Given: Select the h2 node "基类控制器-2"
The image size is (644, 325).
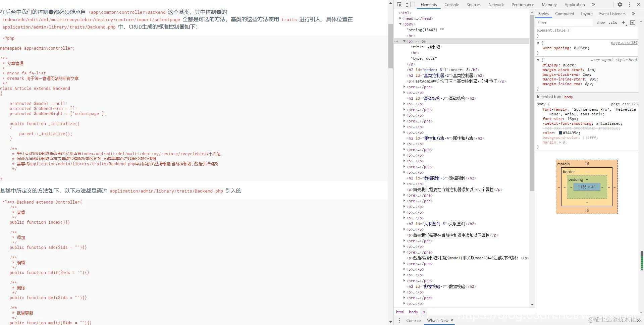Looking at the screenshot, I should point(445,75).
